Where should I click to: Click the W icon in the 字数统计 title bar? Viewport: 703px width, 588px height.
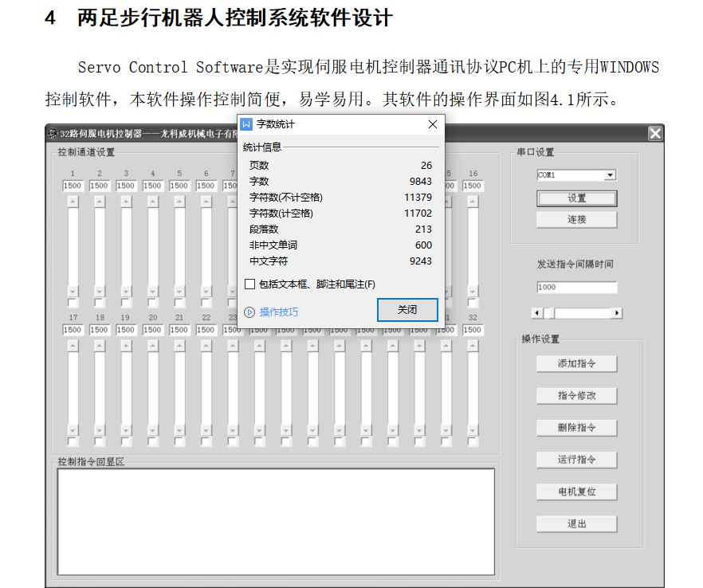[246, 124]
